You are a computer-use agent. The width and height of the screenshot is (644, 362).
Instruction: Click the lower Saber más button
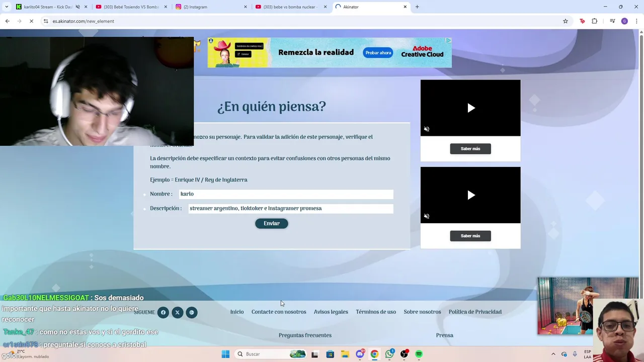coord(470,236)
